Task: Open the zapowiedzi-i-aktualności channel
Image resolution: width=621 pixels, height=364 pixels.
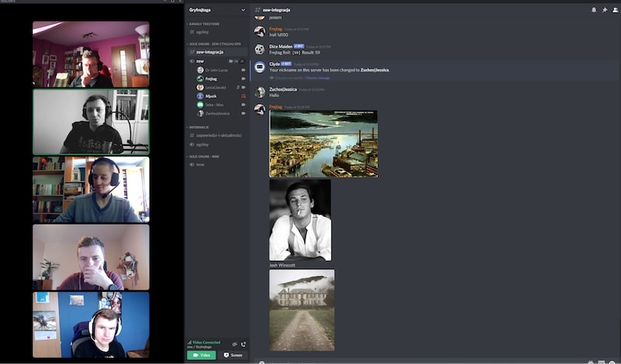Action: pos(217,136)
